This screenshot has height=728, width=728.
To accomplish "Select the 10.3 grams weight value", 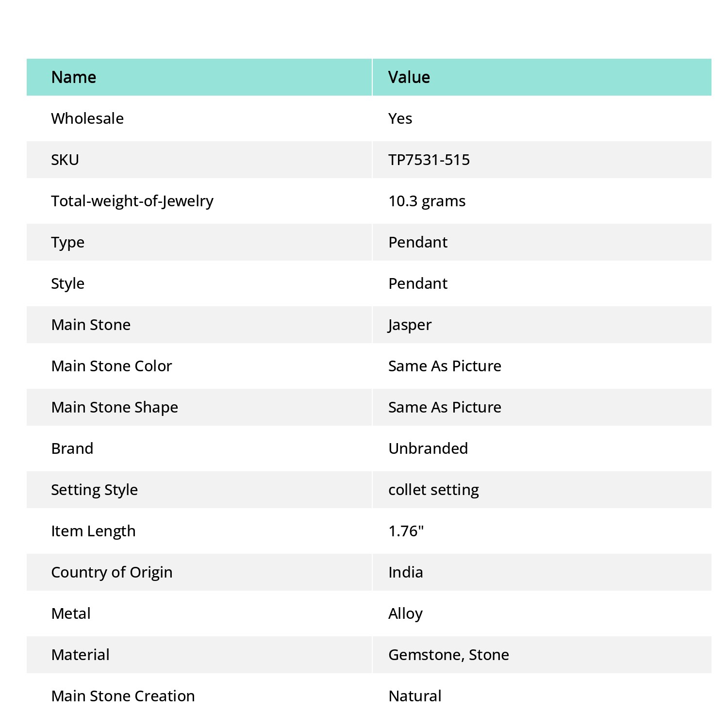I will coord(427,201).
